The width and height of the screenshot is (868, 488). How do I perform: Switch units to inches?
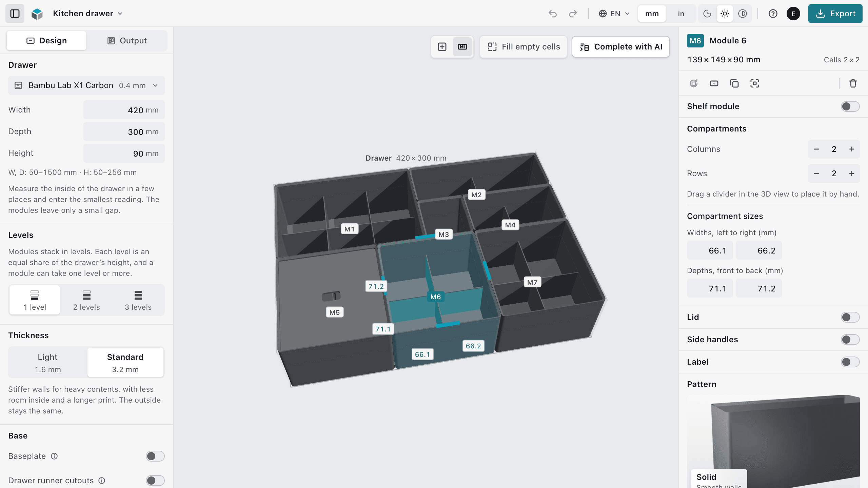[x=681, y=14]
